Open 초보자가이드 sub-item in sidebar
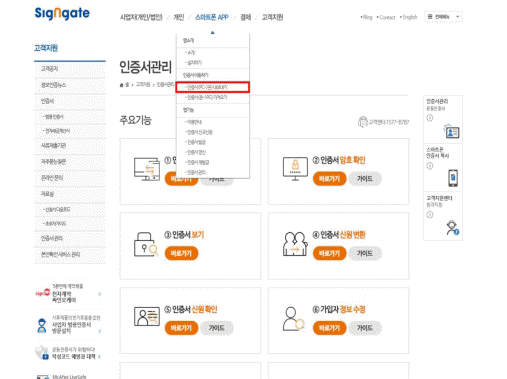 (70, 224)
